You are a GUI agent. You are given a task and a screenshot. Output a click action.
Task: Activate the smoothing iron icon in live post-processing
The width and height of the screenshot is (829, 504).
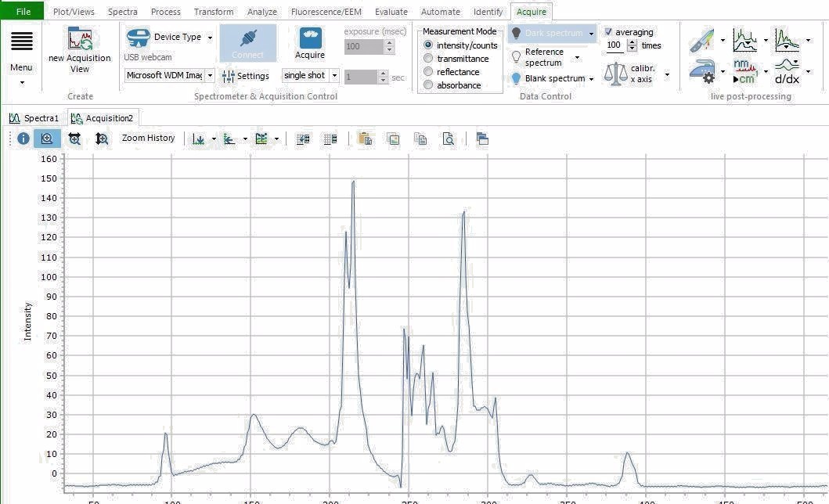coord(702,71)
